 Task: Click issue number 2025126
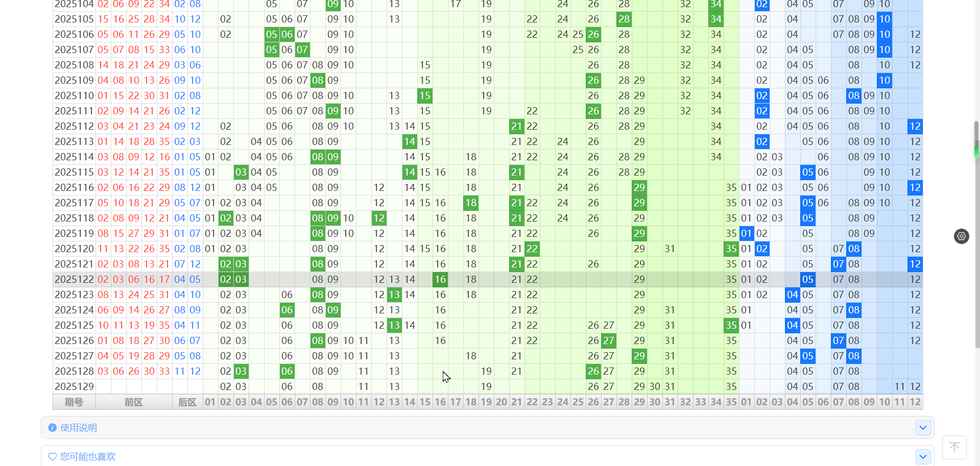click(74, 340)
